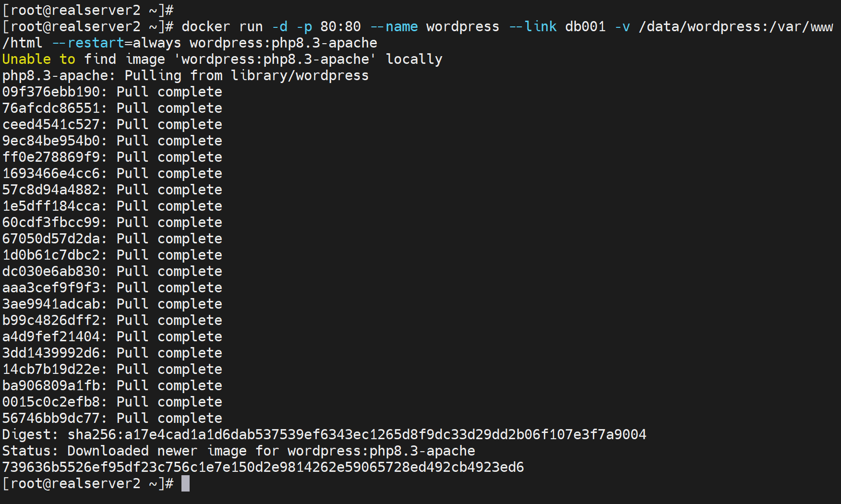Click the '80:80' port mapping text
The width and height of the screenshot is (841, 504).
click(340, 26)
